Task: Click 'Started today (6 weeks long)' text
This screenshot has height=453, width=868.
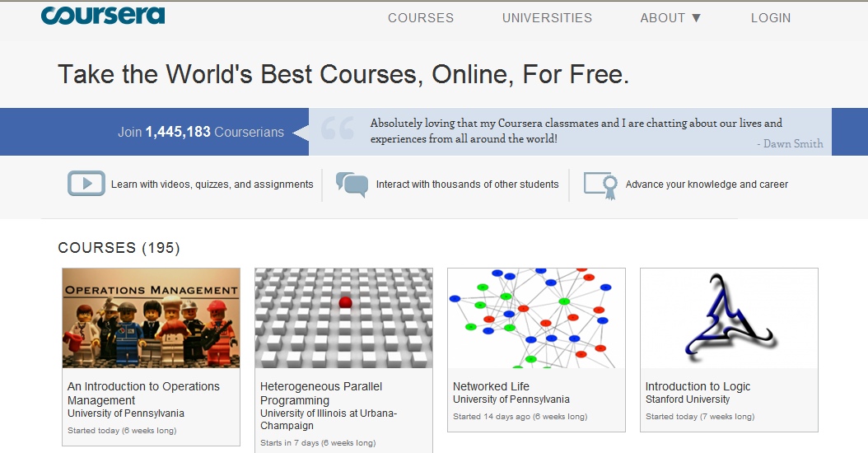Action: pos(122,430)
